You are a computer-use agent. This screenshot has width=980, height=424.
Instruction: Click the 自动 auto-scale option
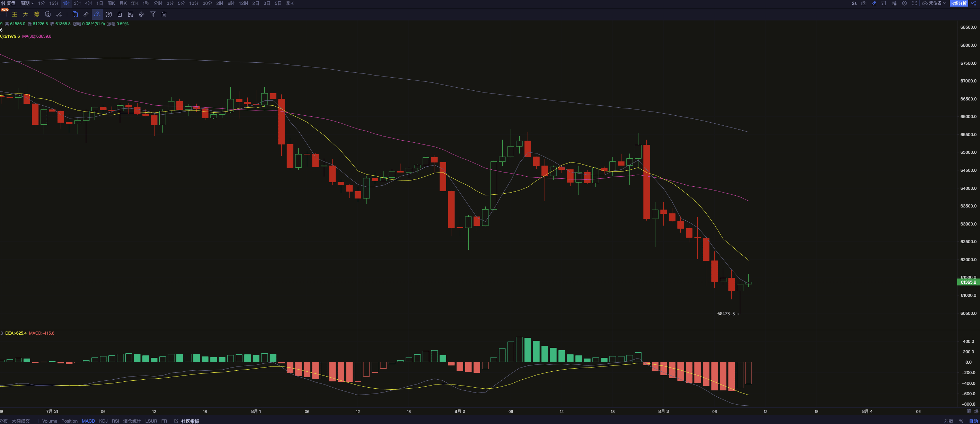(x=973, y=421)
